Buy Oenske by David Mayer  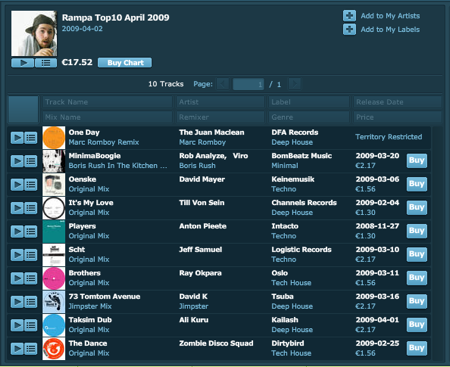tap(417, 184)
